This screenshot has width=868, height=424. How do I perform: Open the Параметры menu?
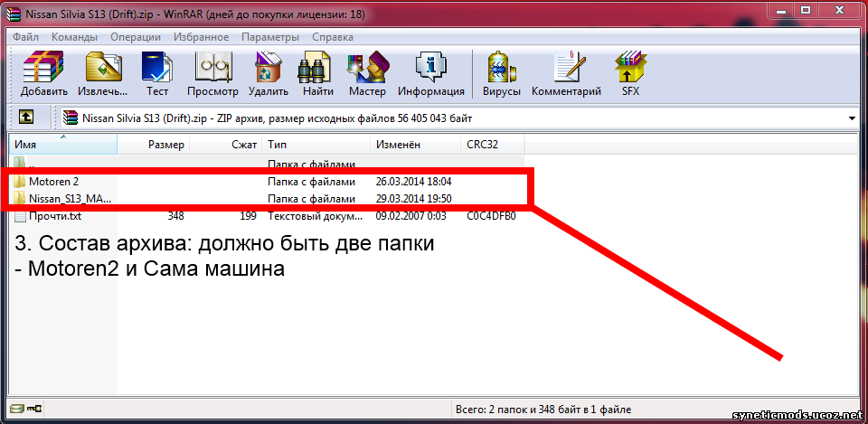coord(270,38)
